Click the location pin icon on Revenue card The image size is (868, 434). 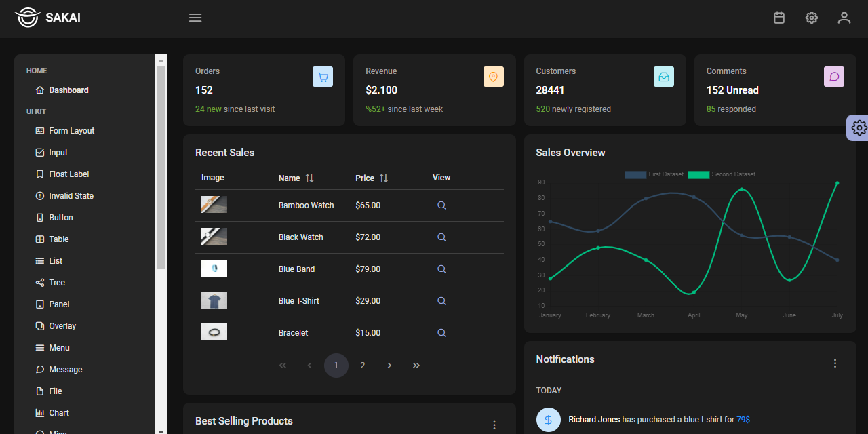[494, 77]
